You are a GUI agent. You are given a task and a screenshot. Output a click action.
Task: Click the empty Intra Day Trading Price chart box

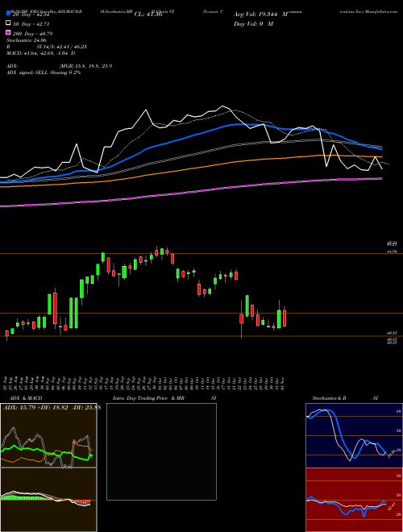161,451
